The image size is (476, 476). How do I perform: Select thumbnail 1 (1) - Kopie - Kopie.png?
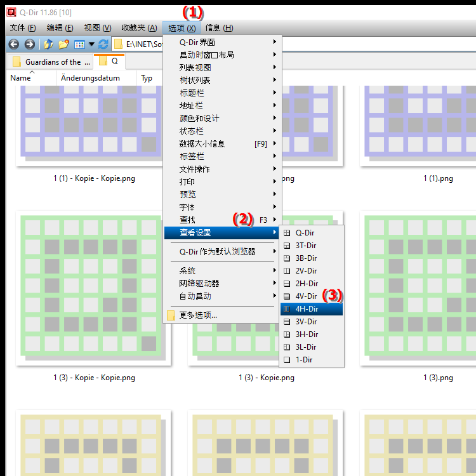click(x=89, y=126)
